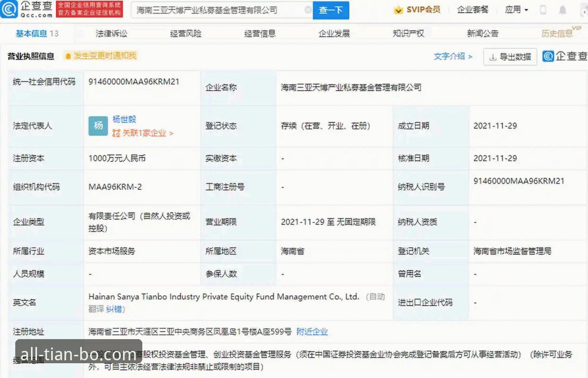Select 海南省 region value

293,252
